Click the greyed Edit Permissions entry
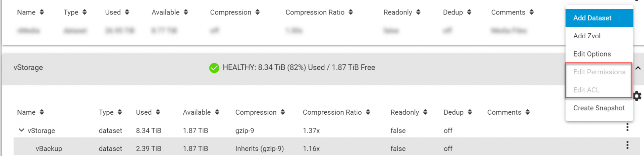The height and width of the screenshot is (156, 644). [x=599, y=72]
